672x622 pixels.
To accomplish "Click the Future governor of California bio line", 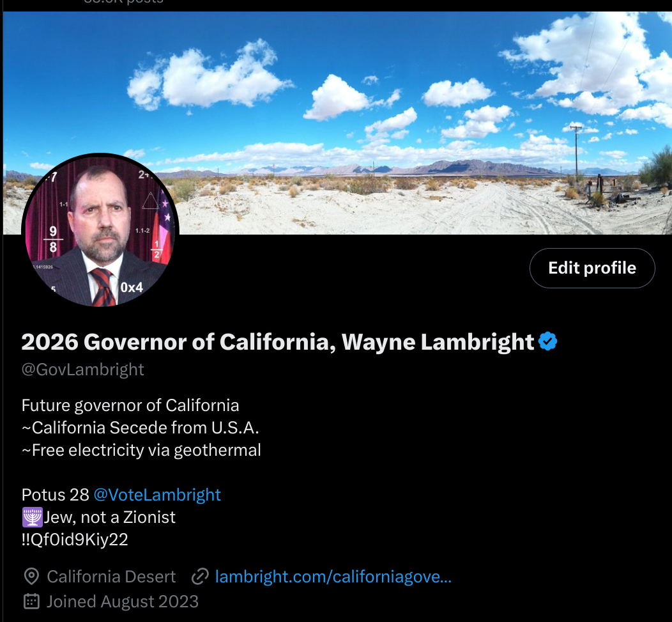I will 130,405.
